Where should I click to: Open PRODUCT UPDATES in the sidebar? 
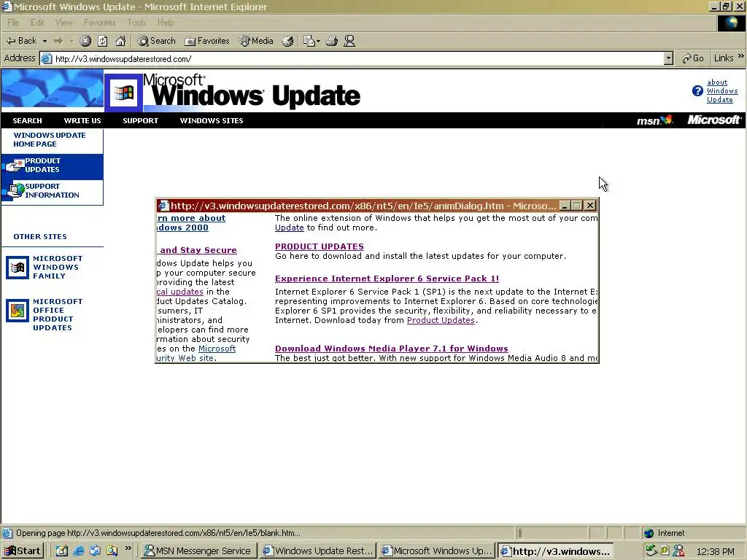point(43,166)
